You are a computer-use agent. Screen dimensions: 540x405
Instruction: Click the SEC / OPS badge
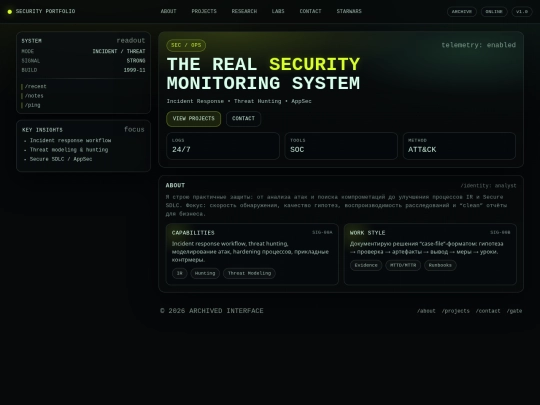(x=186, y=45)
